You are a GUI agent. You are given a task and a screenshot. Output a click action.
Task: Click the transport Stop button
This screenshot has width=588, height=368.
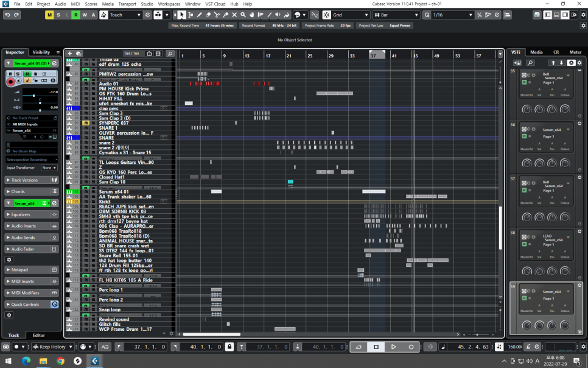376,347
